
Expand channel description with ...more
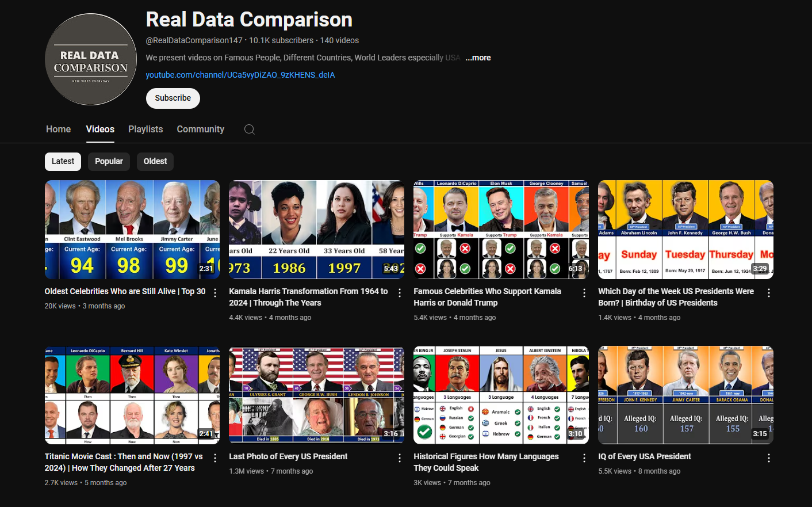[478, 58]
